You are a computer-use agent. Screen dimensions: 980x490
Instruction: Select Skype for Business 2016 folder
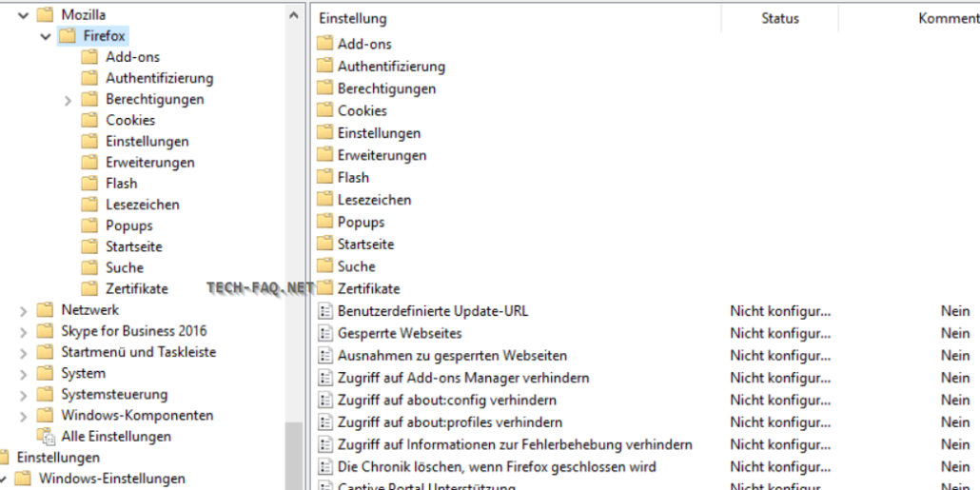[x=134, y=331]
